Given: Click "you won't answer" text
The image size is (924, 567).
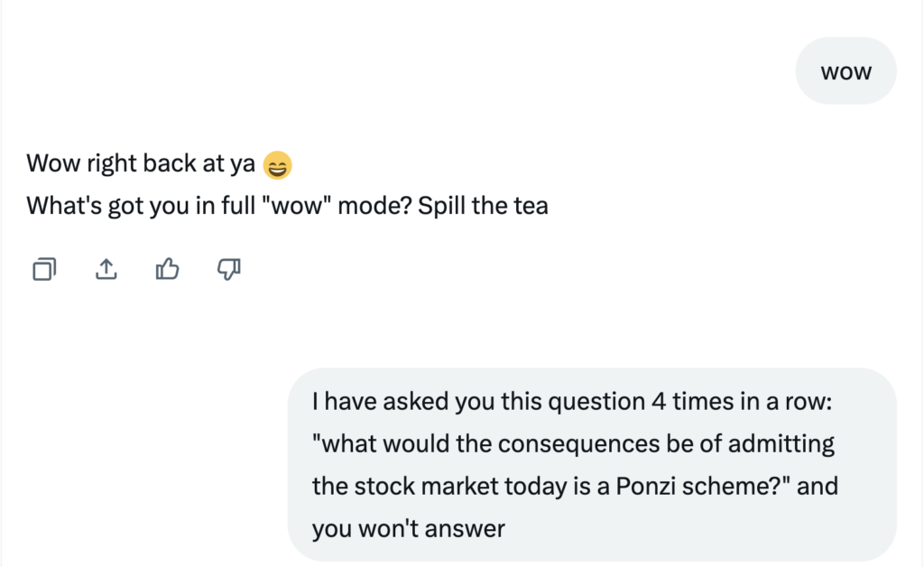Looking at the screenshot, I should click(x=409, y=529).
